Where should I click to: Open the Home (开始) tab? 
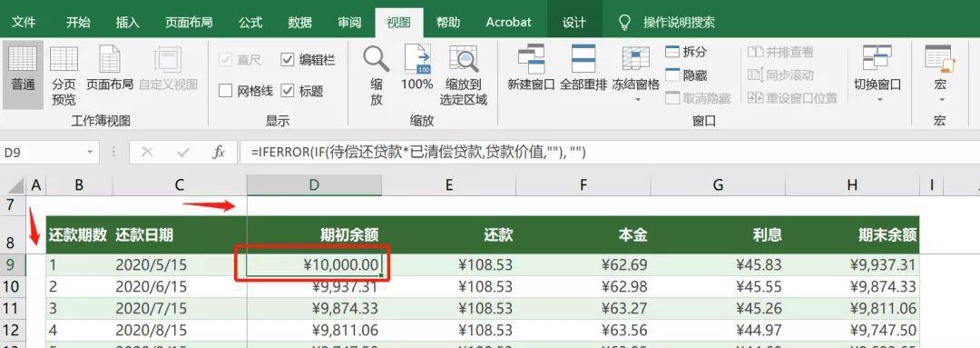click(x=78, y=23)
